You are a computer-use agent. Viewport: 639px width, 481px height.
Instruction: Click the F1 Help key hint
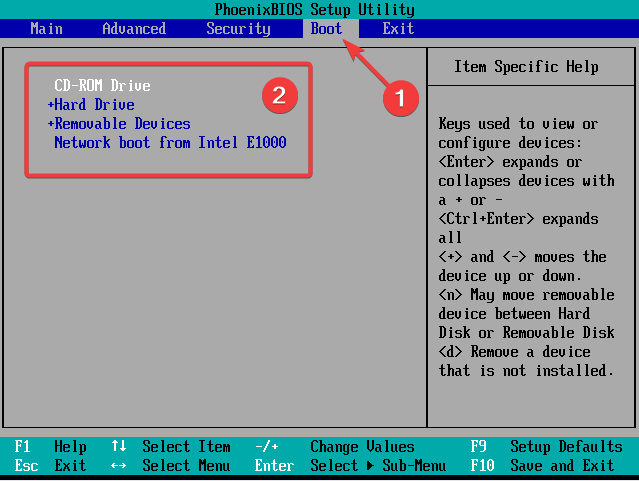pos(51,447)
